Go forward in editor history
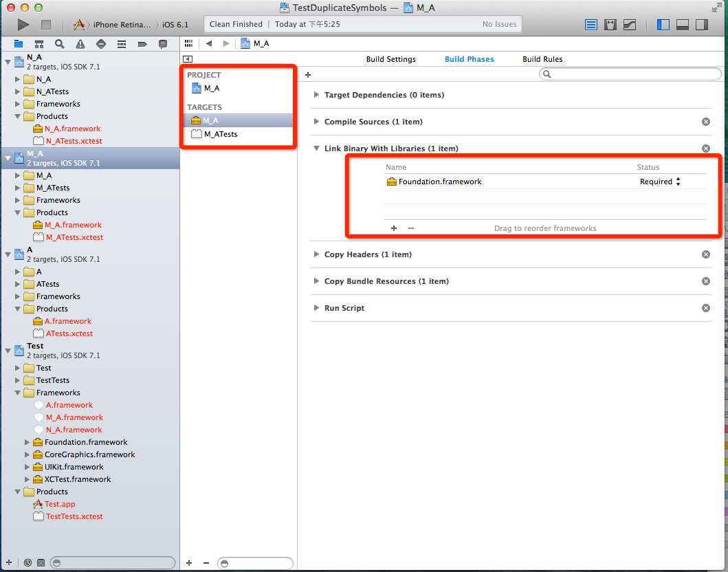Screen dimensions: 728x572 point(226,43)
